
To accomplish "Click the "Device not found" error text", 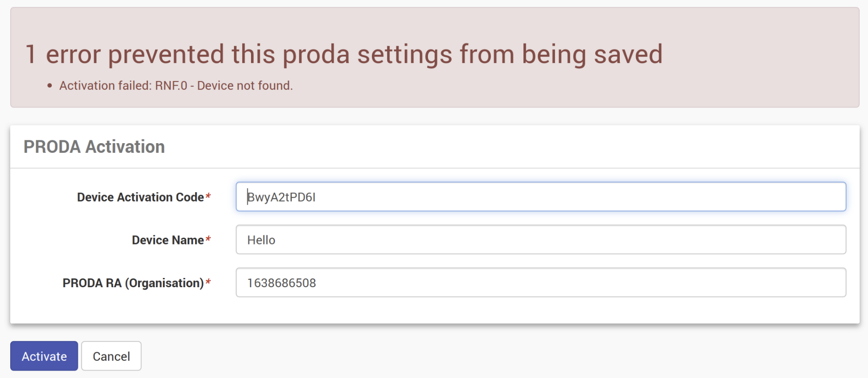I will tap(245, 86).
